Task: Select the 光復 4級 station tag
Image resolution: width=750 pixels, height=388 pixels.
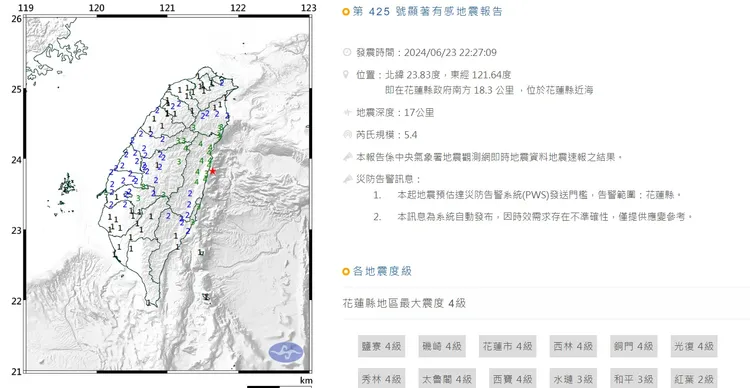Action: (694, 346)
